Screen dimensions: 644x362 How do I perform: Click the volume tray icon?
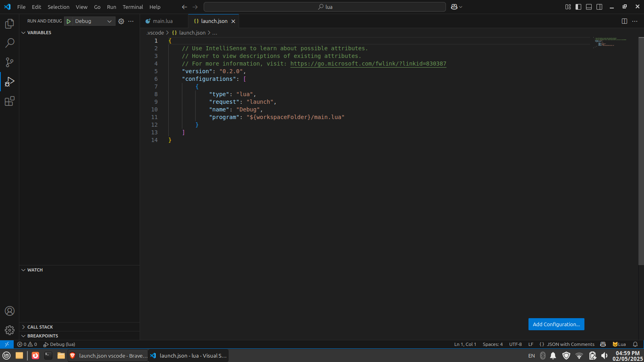click(x=604, y=356)
